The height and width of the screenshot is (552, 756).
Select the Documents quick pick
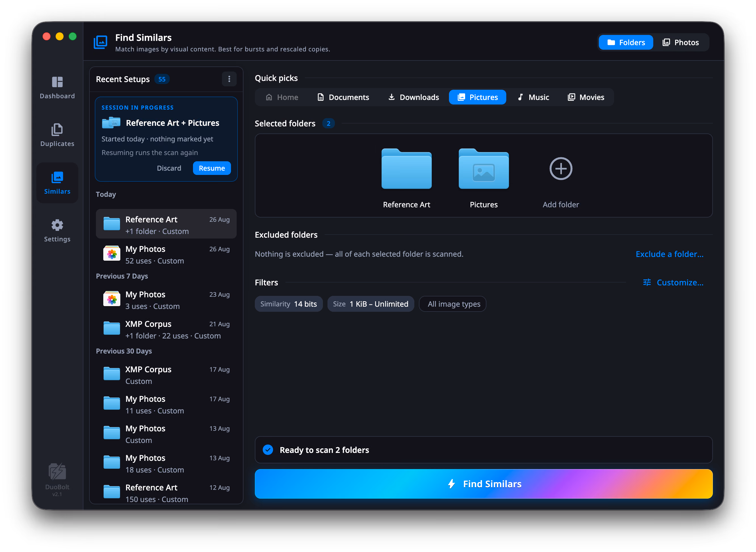click(343, 97)
